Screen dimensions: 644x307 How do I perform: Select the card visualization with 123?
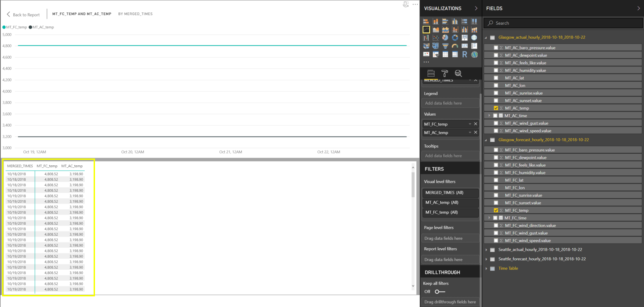465,46
